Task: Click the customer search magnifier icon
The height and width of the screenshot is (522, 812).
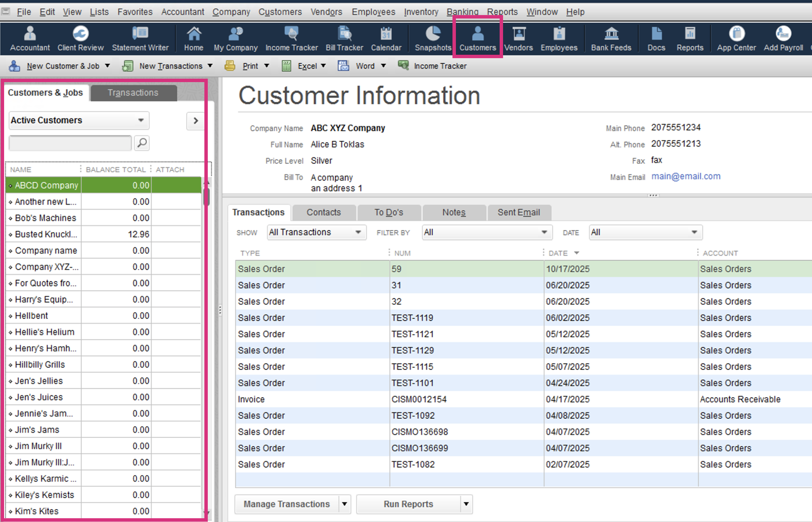Action: 142,143
